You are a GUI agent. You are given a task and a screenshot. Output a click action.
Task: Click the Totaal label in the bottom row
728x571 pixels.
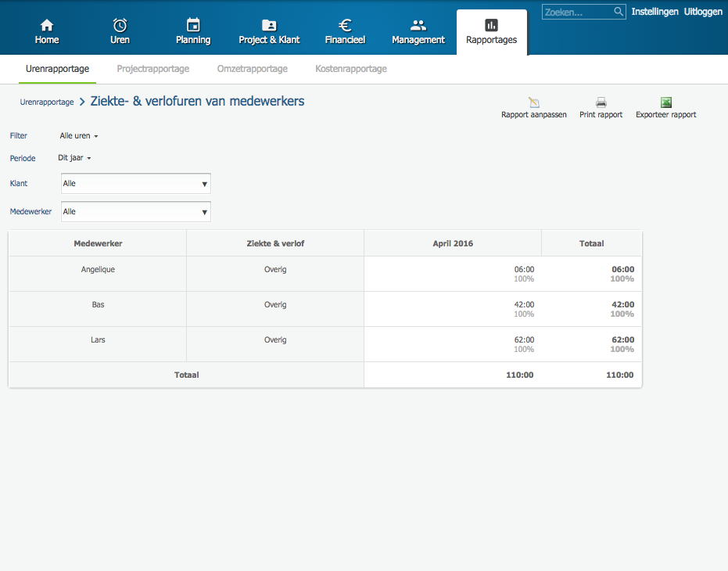point(187,375)
